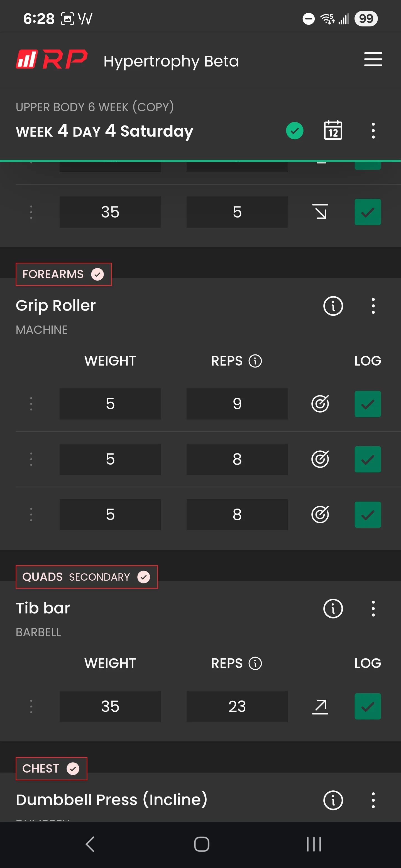Viewport: 401px width, 868px height.
Task: Tap the down-arrow icon on 35 weight set
Action: 320,212
